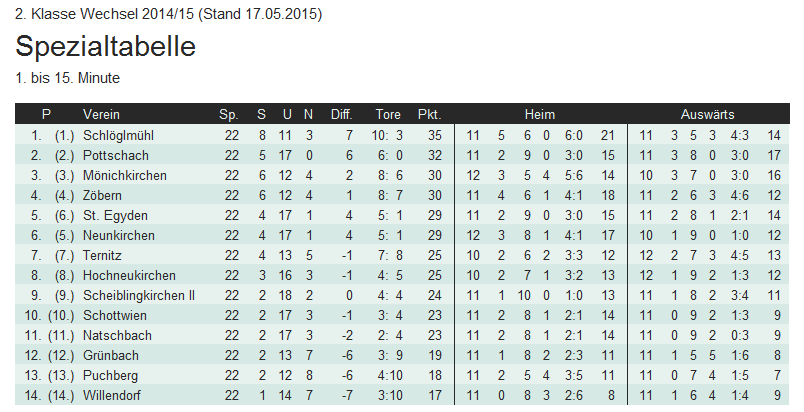Select the Diff. column header
Viewport: 804px width, 412px height.
[341, 114]
